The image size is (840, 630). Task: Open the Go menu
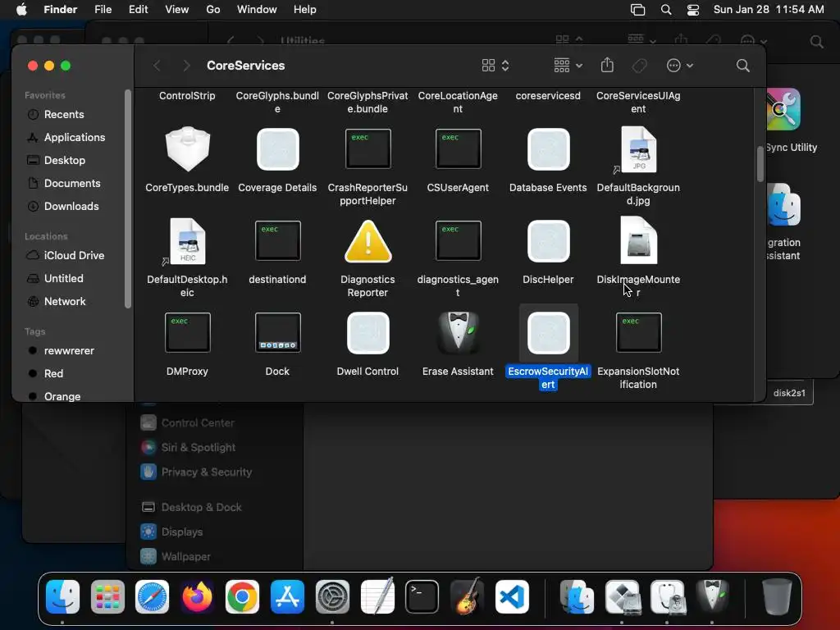(x=213, y=10)
